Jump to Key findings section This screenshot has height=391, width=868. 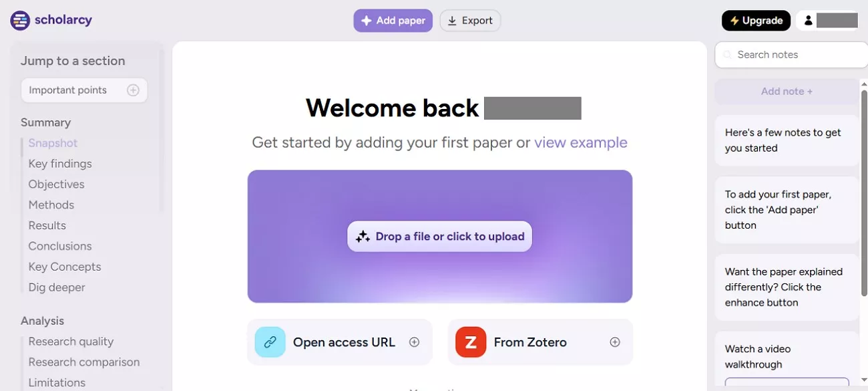[x=60, y=164]
